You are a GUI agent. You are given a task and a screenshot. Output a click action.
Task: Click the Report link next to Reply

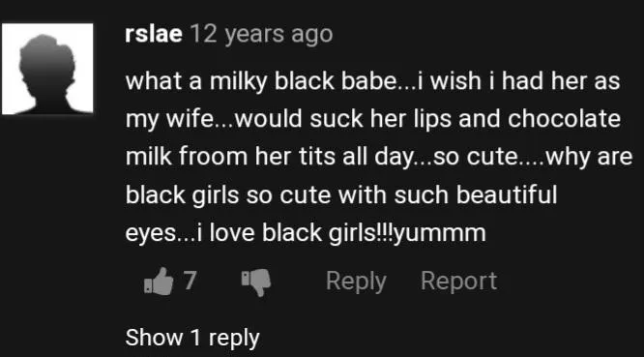pyautogui.click(x=458, y=283)
